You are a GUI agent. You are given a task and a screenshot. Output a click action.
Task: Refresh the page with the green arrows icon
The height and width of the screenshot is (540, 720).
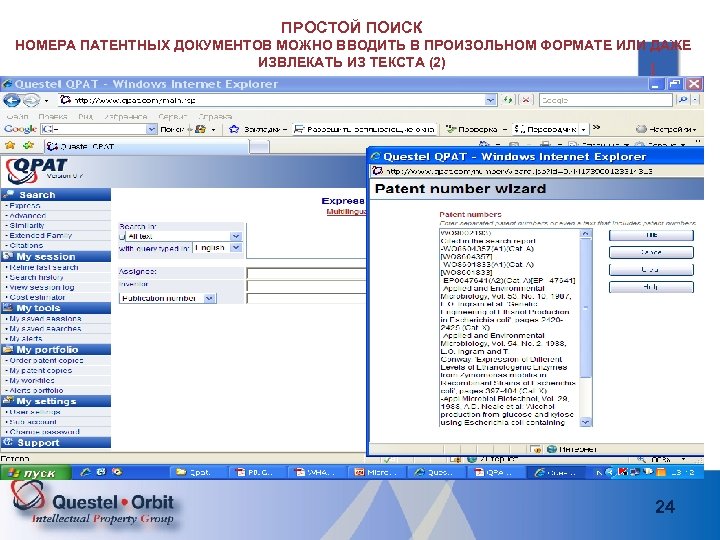(x=508, y=100)
